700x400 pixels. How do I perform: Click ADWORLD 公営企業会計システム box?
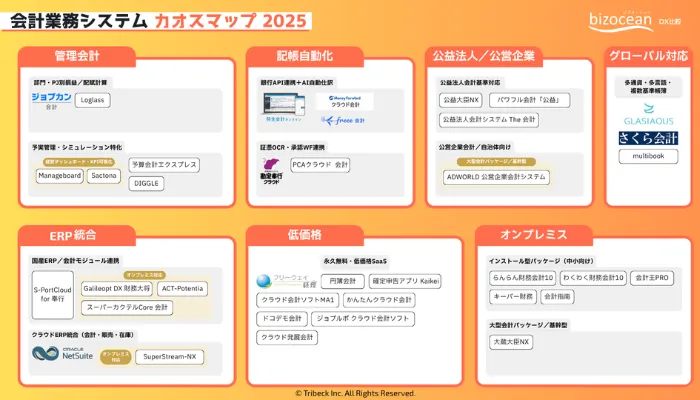(x=496, y=177)
